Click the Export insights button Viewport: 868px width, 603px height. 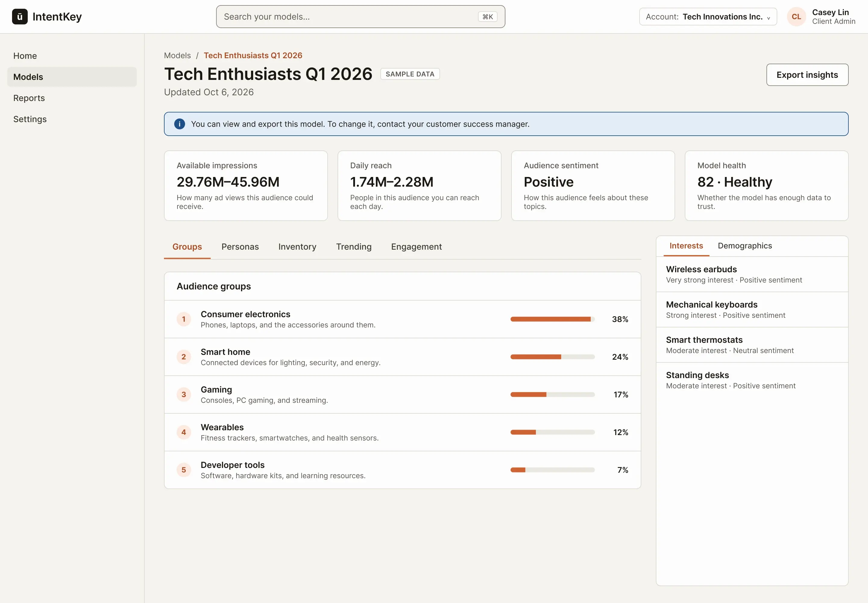point(807,75)
